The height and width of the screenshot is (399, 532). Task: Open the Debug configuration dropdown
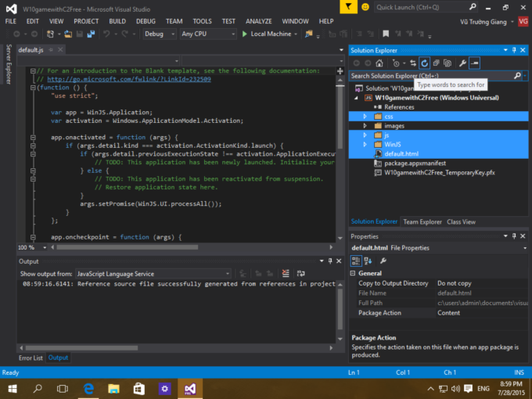coord(173,34)
